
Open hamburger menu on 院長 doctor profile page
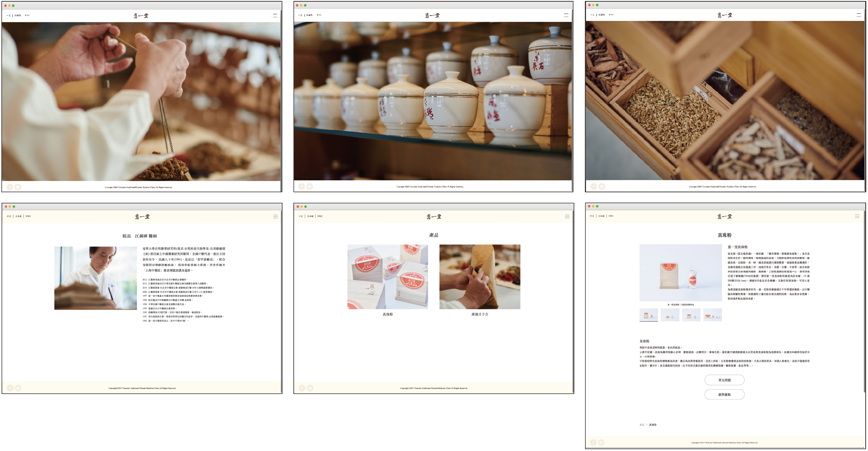[275, 217]
